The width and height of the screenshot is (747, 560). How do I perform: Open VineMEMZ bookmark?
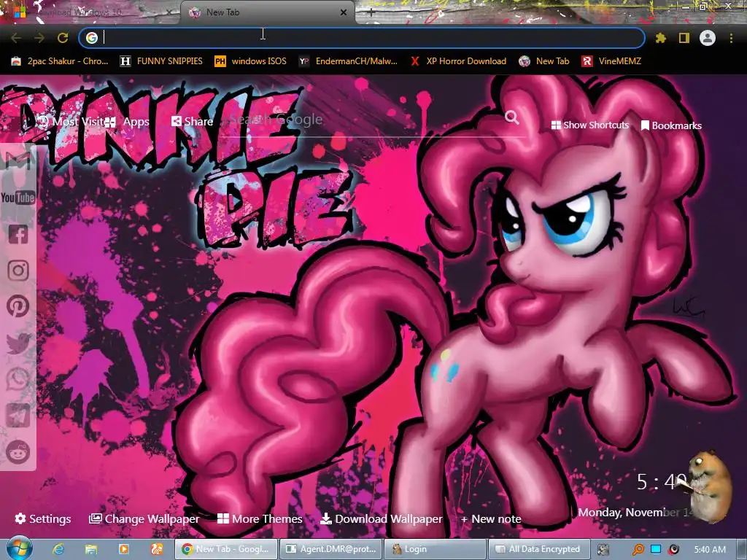pyautogui.click(x=612, y=61)
